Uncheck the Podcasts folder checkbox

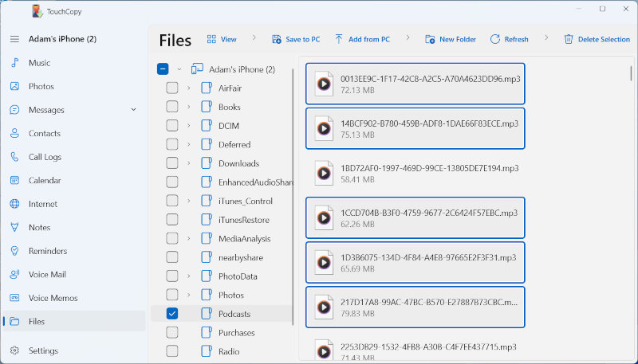(x=172, y=314)
